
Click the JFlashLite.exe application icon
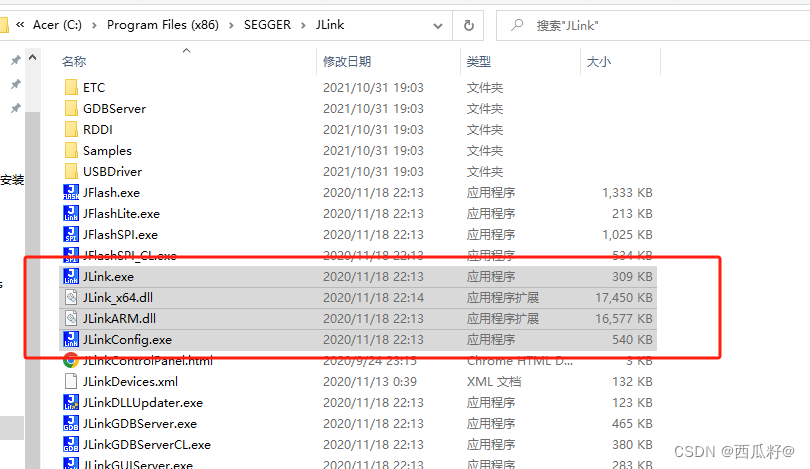(x=71, y=213)
